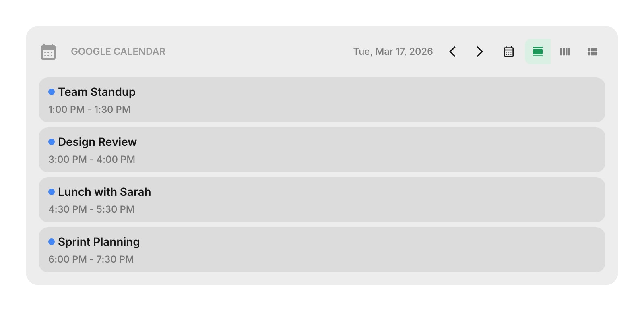
Task: Click the GOOGLE CALENDAR header label
Action: click(118, 51)
